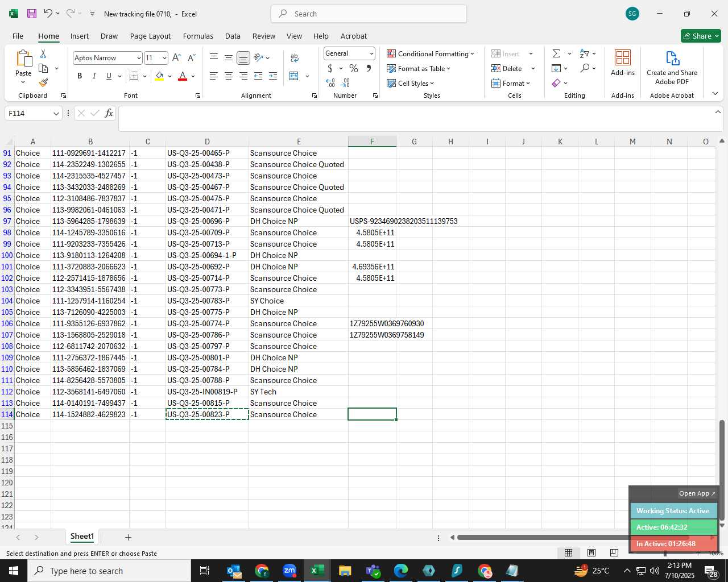Select the Format Painter brush
This screenshot has height=582, width=728.
pyautogui.click(x=43, y=83)
